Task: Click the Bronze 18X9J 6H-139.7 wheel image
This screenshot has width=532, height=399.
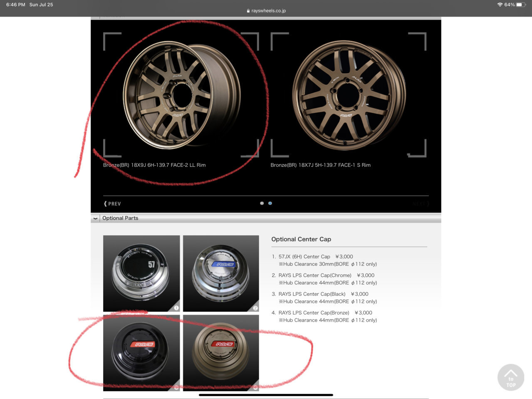Action: coord(181,95)
